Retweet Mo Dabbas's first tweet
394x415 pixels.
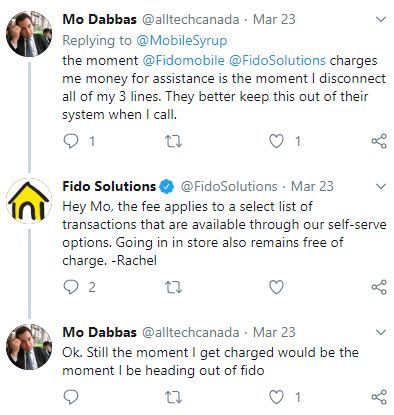click(174, 142)
